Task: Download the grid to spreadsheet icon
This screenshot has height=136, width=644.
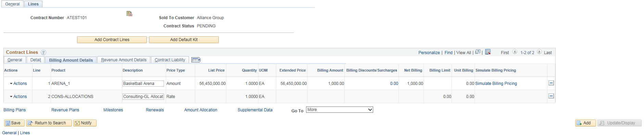Action: click(x=488, y=52)
